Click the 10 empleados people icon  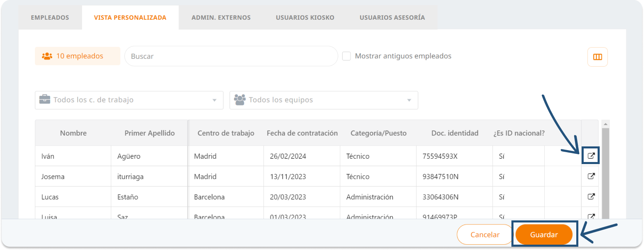[47, 56]
